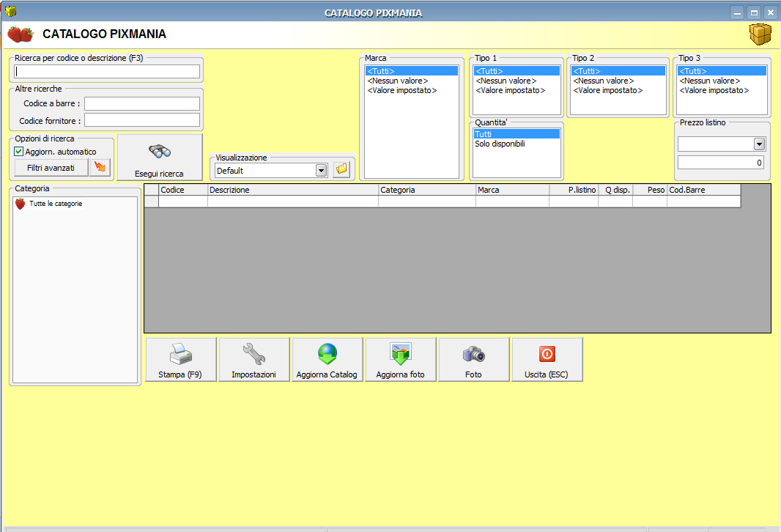Screen dimensions: 781x532
Task: Click the red power Uscita (ESC) icon
Action: coord(547,354)
